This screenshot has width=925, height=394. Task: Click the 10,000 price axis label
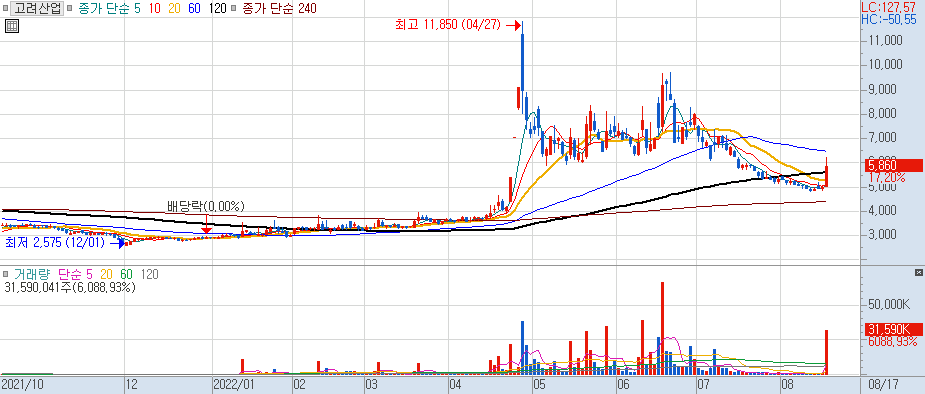click(x=884, y=65)
